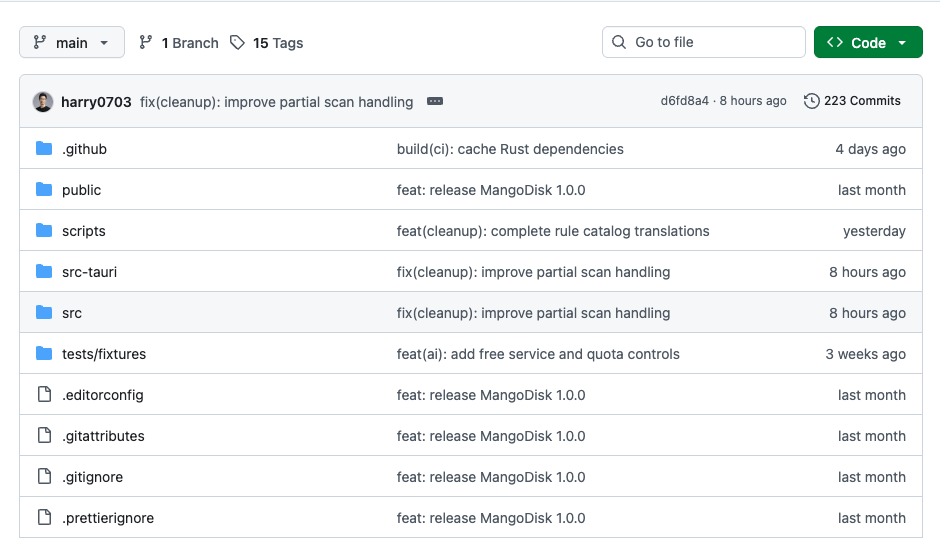This screenshot has width=940, height=538.
Task: Open latest commit message in header row
Action: (x=276, y=102)
